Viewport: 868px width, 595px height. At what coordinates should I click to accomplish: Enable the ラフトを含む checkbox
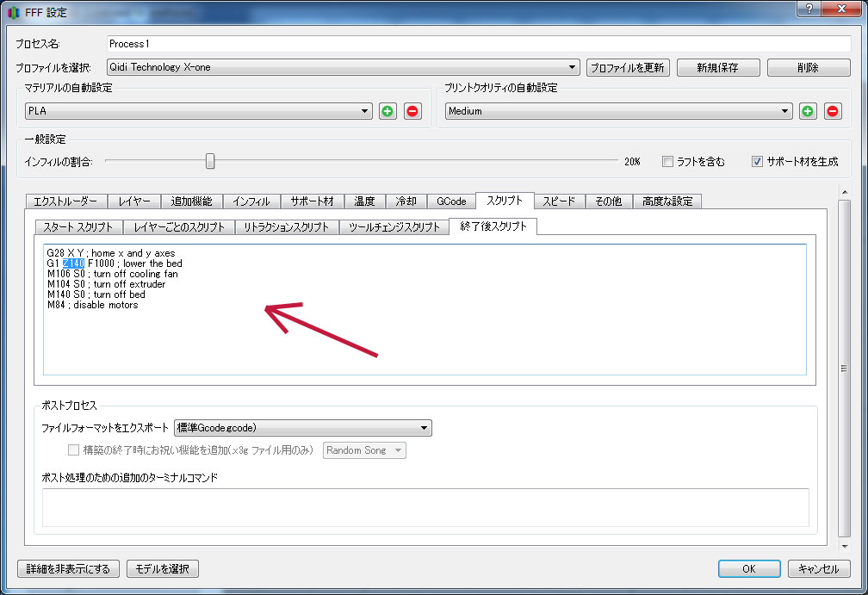coord(667,161)
